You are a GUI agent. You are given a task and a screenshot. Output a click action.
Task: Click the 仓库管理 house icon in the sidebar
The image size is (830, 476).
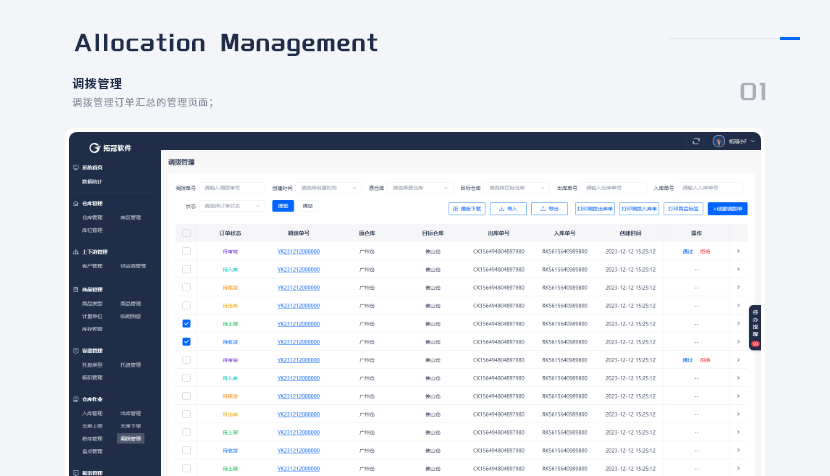[75, 203]
